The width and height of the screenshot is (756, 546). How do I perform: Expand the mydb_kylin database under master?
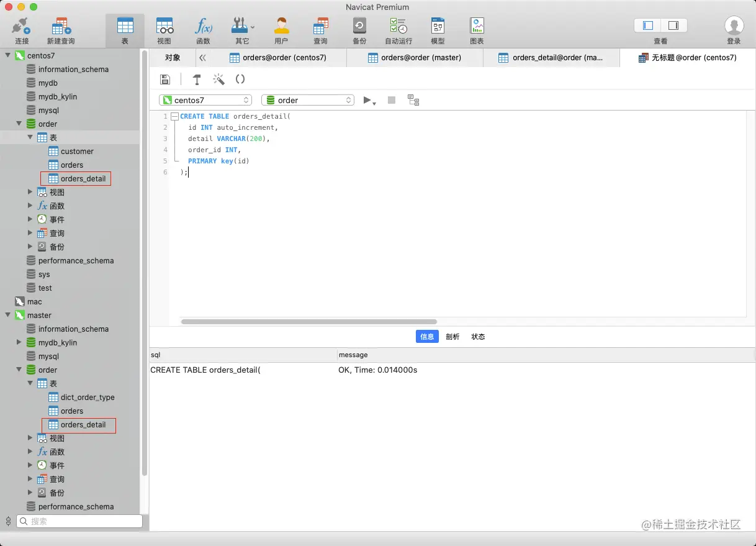(x=19, y=342)
